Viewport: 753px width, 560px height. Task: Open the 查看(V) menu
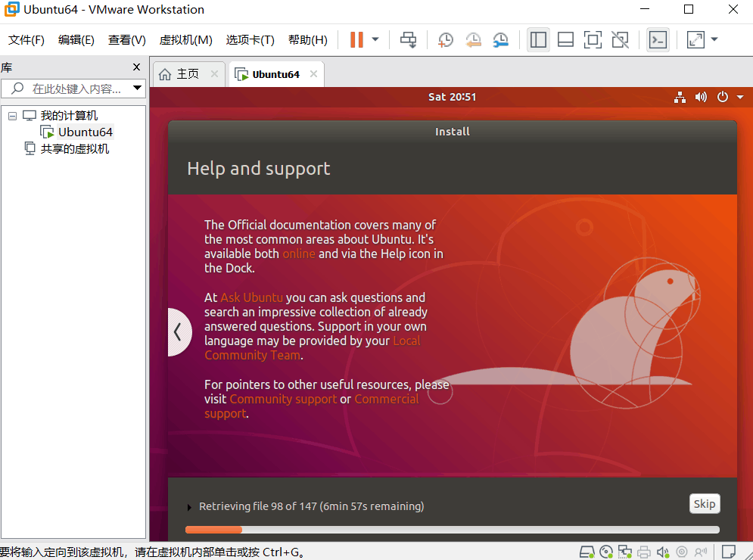127,40
